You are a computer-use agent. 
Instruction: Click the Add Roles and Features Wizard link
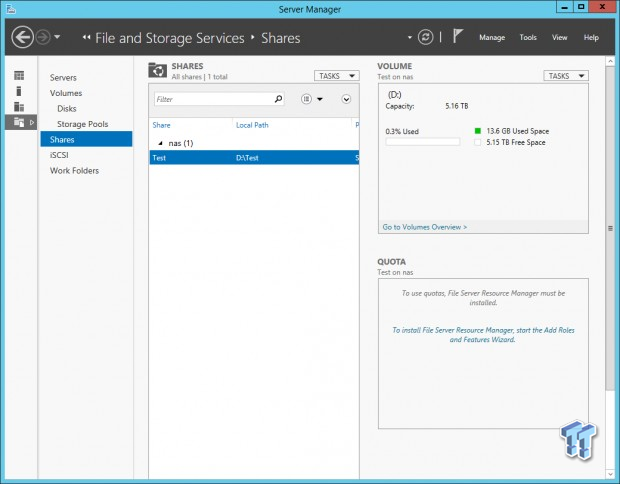point(483,335)
